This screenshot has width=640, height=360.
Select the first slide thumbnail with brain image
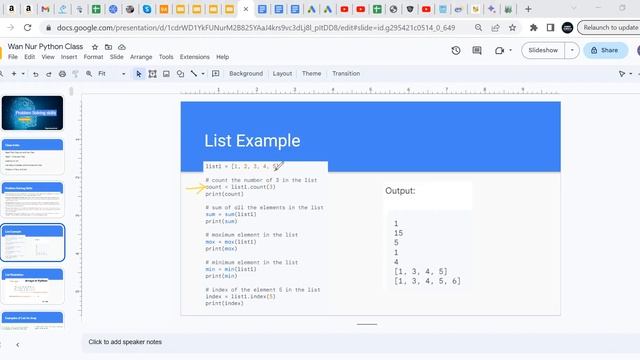tap(33, 113)
